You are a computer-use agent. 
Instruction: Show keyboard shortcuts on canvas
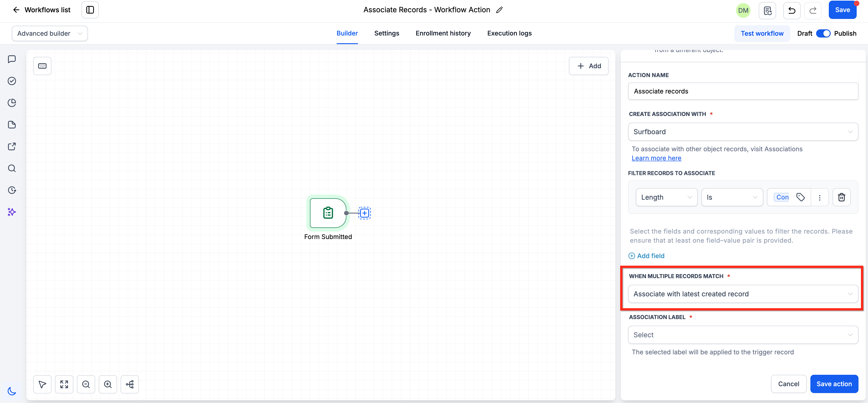(42, 66)
